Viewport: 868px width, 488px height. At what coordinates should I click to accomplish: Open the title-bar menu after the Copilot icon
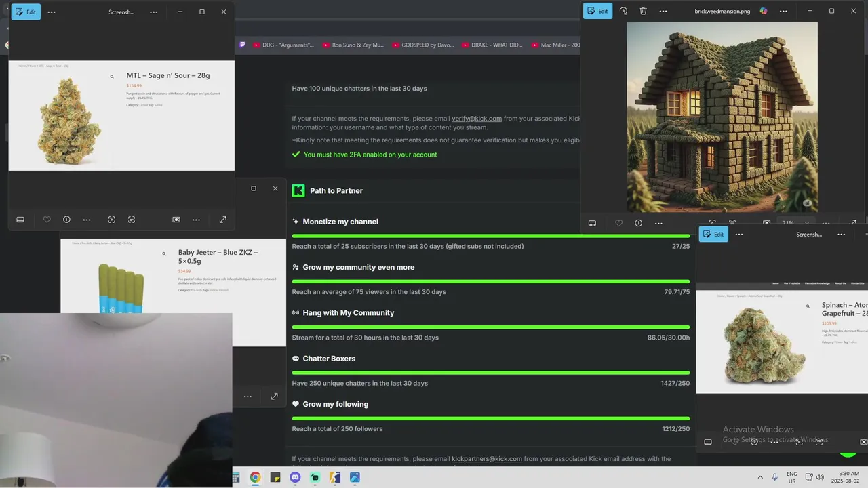(783, 11)
